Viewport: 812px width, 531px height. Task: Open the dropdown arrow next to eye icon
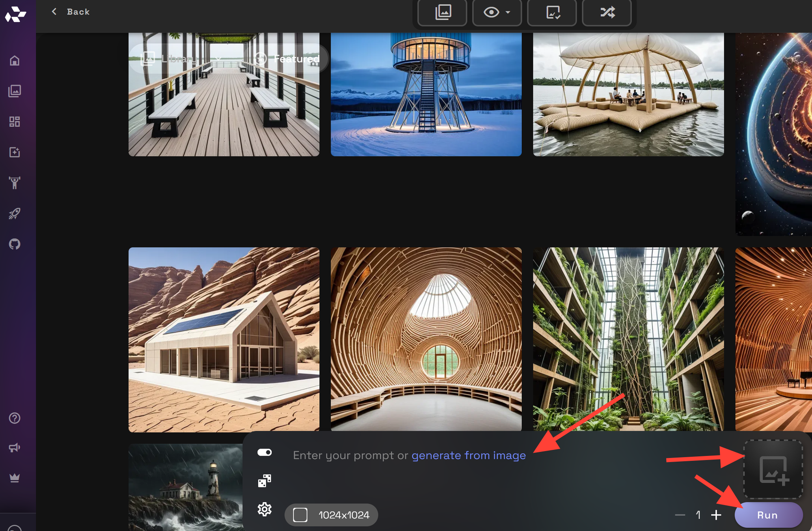click(508, 13)
